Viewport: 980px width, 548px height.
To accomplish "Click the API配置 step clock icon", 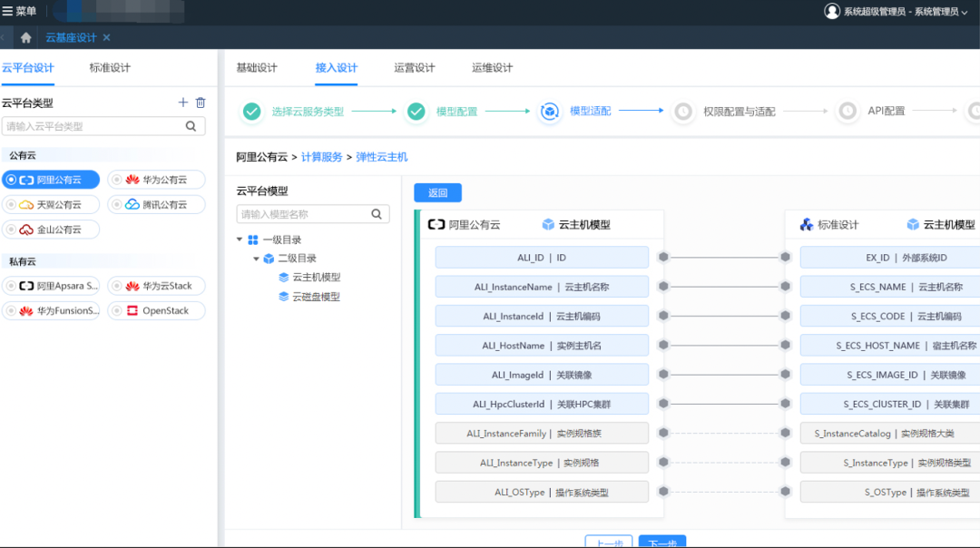I will tap(848, 112).
